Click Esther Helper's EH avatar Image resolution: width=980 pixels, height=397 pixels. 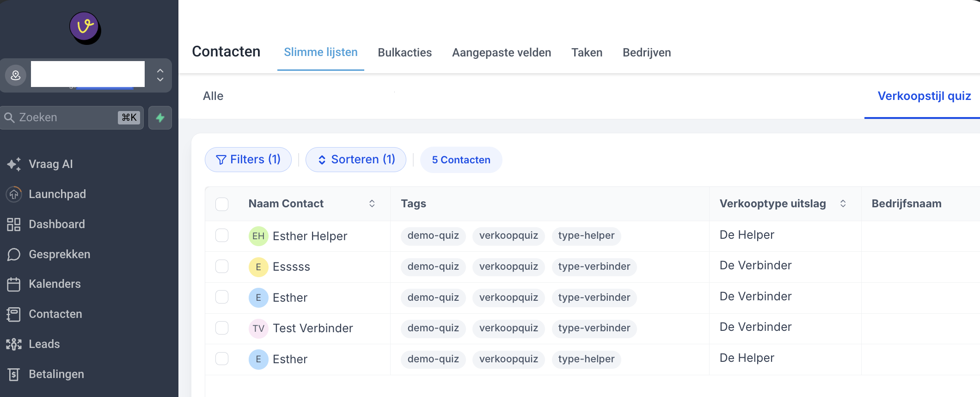point(258,236)
